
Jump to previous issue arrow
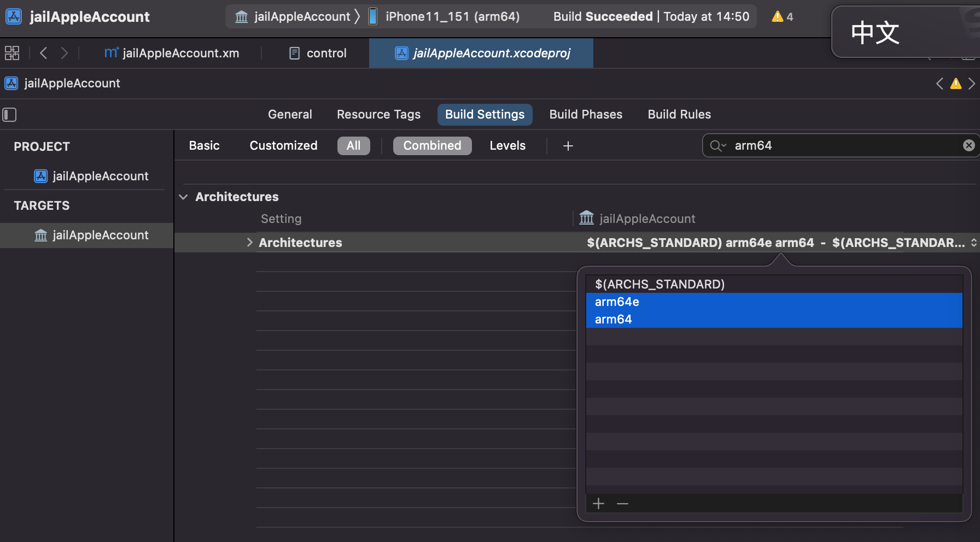coord(940,84)
